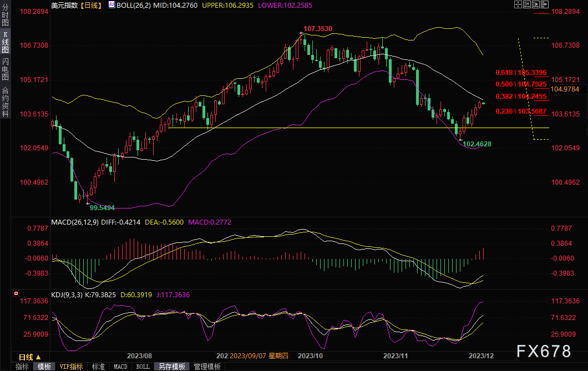Open the VIP指标 tab
The height and width of the screenshot is (371, 588).
click(x=71, y=367)
